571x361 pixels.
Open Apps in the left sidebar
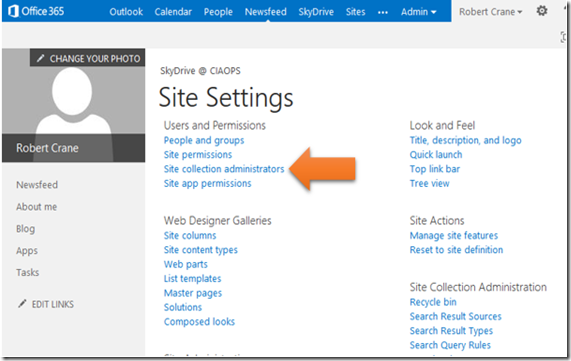click(27, 251)
